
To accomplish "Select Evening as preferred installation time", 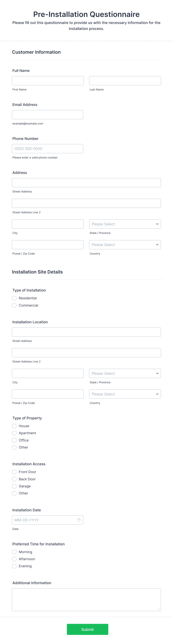I will (x=14, y=566).
